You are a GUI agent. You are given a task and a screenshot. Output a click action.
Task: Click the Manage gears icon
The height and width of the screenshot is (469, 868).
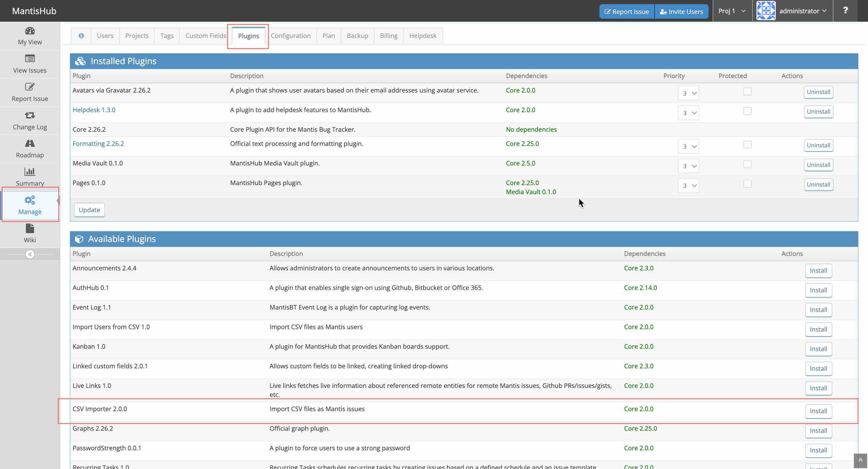click(30, 200)
